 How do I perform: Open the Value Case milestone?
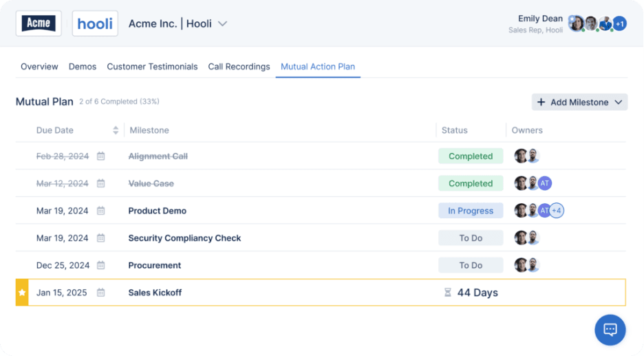point(151,183)
